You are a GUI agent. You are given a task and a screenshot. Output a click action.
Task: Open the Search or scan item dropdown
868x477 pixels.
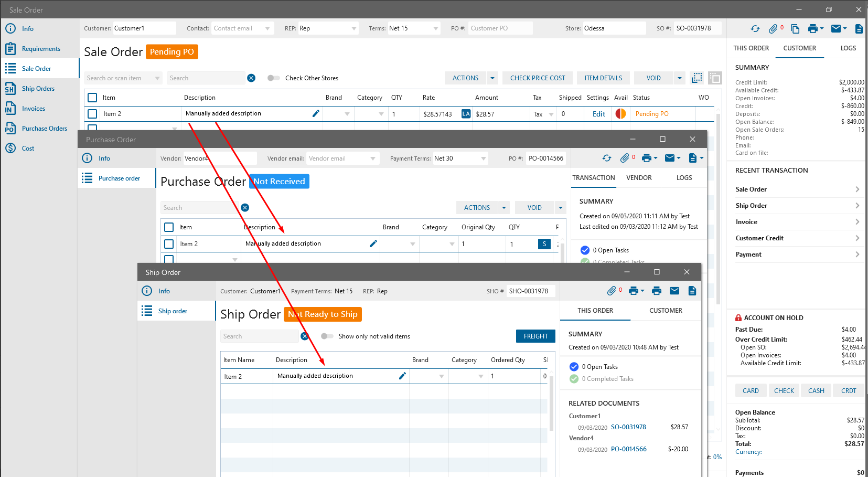[157, 78]
